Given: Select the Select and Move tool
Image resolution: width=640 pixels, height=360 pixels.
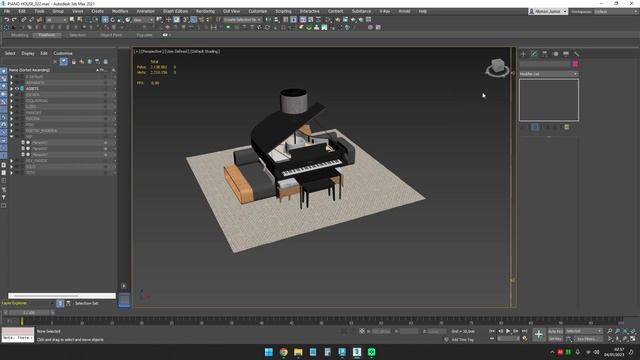Looking at the screenshot, I should point(105,20).
